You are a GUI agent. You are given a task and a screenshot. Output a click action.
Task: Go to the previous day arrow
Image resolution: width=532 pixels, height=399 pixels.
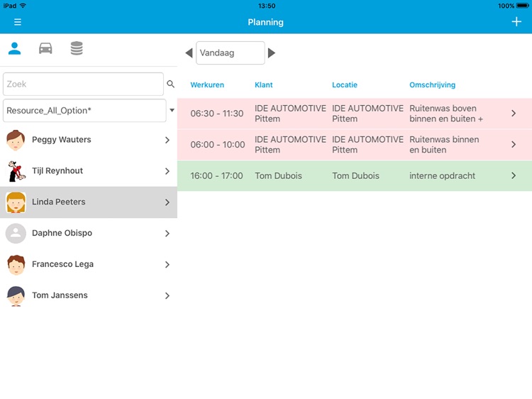click(189, 53)
